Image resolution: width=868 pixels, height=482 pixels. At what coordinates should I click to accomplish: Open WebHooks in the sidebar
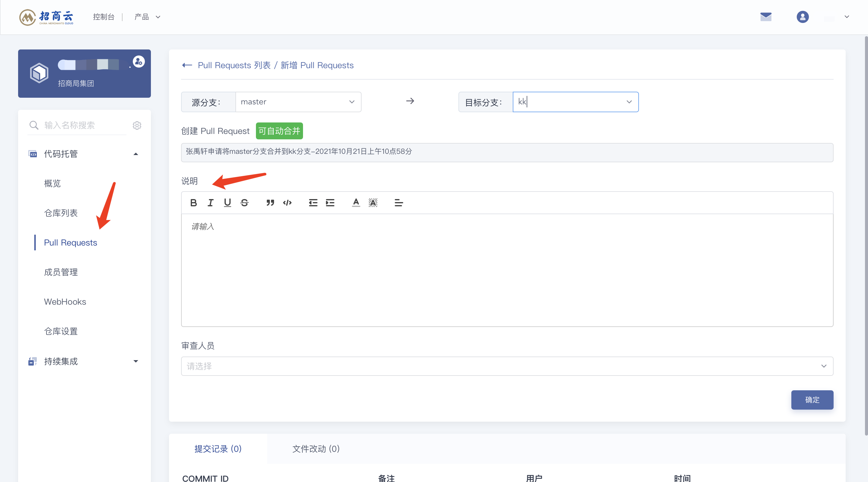[x=65, y=302]
